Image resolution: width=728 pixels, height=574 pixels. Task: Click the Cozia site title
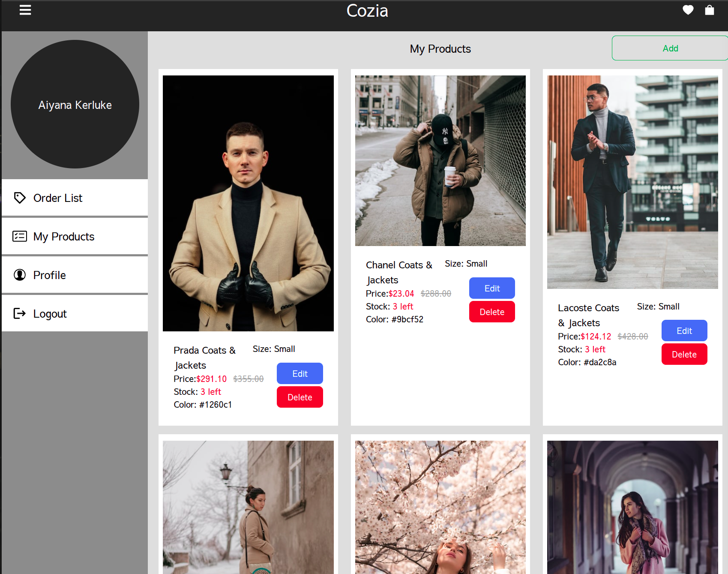coord(367,11)
